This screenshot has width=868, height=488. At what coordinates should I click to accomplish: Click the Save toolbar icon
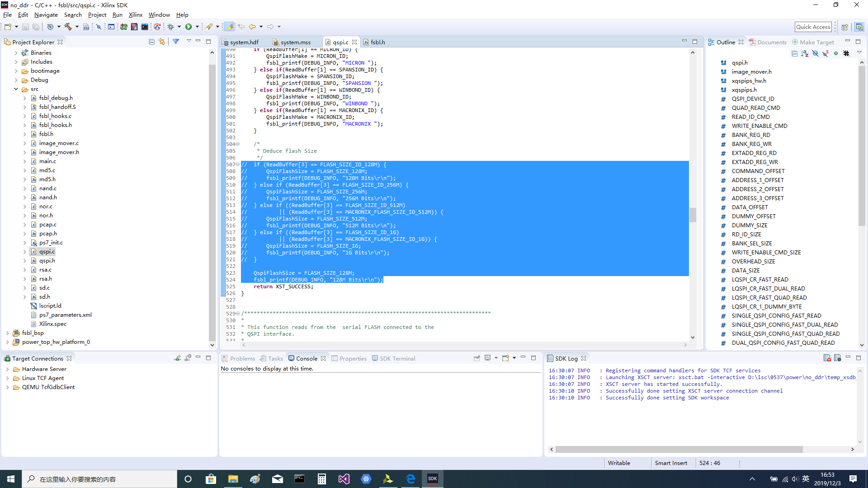tap(26, 27)
